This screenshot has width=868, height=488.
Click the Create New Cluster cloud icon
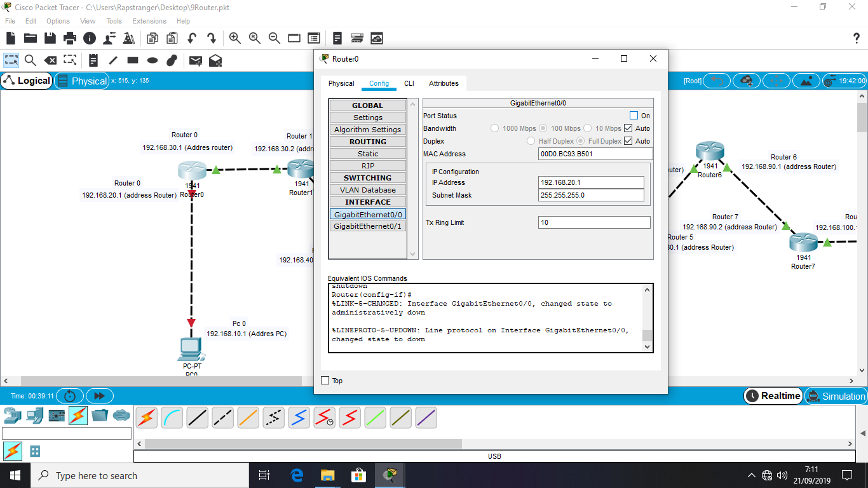pyautogui.click(x=747, y=81)
